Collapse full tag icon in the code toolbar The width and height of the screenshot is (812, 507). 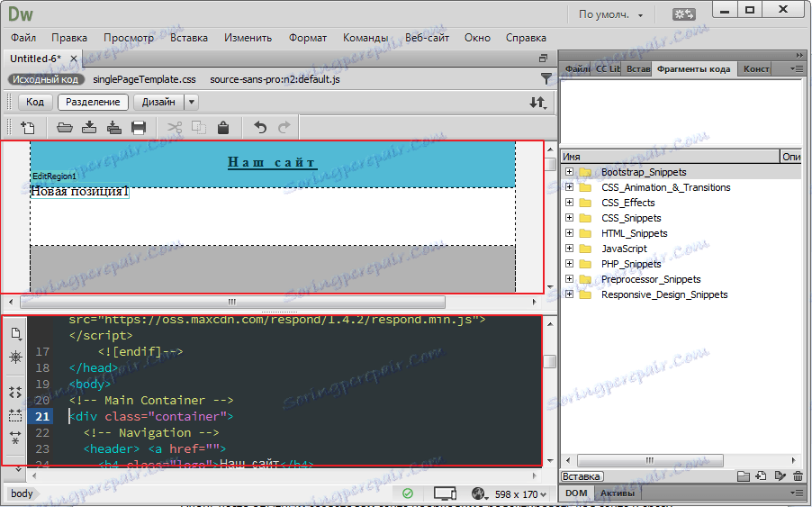(15, 393)
